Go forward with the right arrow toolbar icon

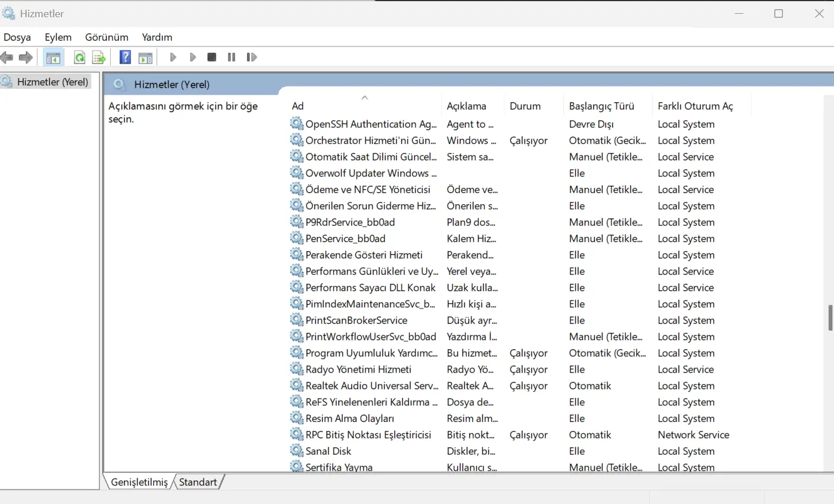tap(26, 57)
